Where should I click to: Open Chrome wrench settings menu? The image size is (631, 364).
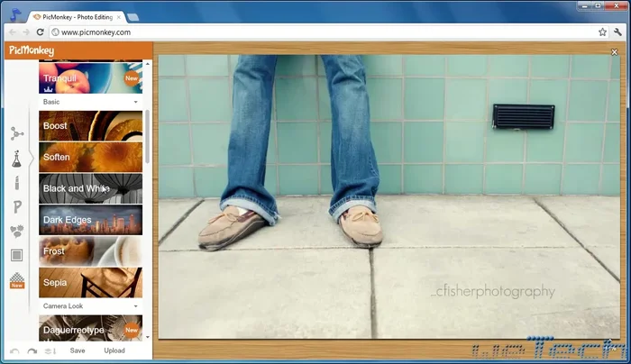(x=617, y=32)
